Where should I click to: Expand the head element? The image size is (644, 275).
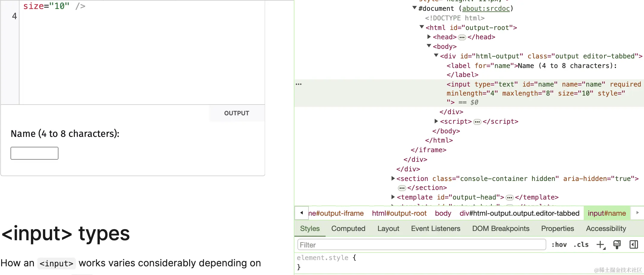(429, 37)
